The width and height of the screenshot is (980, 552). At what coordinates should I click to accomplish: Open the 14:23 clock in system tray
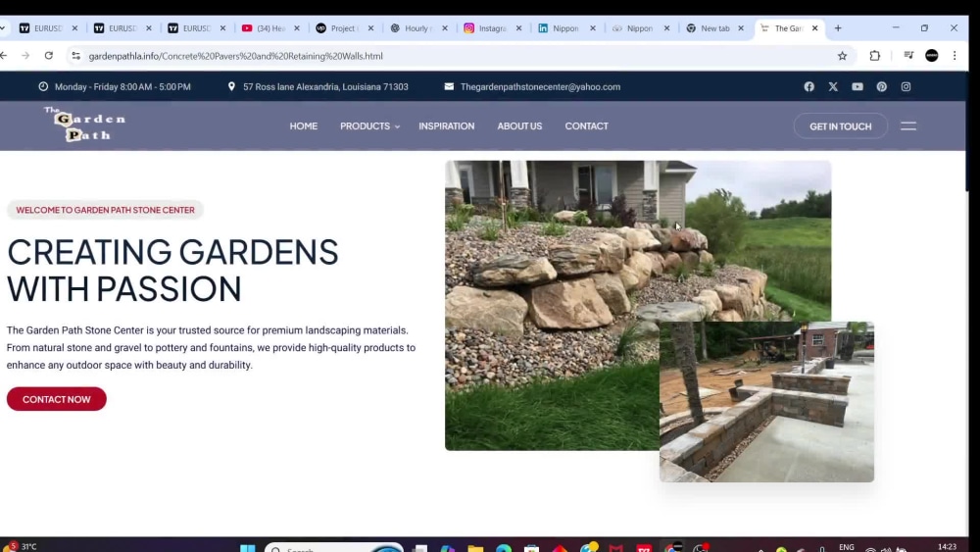[x=947, y=547]
